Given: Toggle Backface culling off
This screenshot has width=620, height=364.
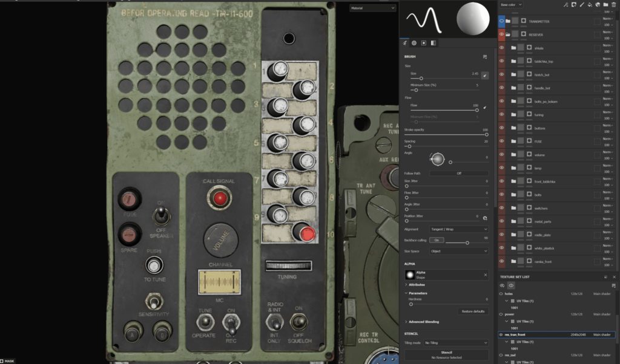Looking at the screenshot, I should 438,239.
